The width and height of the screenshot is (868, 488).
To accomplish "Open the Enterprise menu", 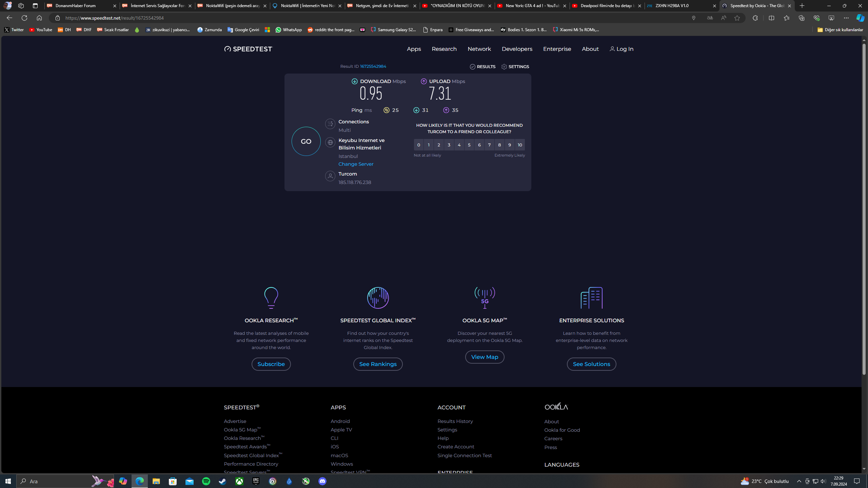I will (x=557, y=49).
